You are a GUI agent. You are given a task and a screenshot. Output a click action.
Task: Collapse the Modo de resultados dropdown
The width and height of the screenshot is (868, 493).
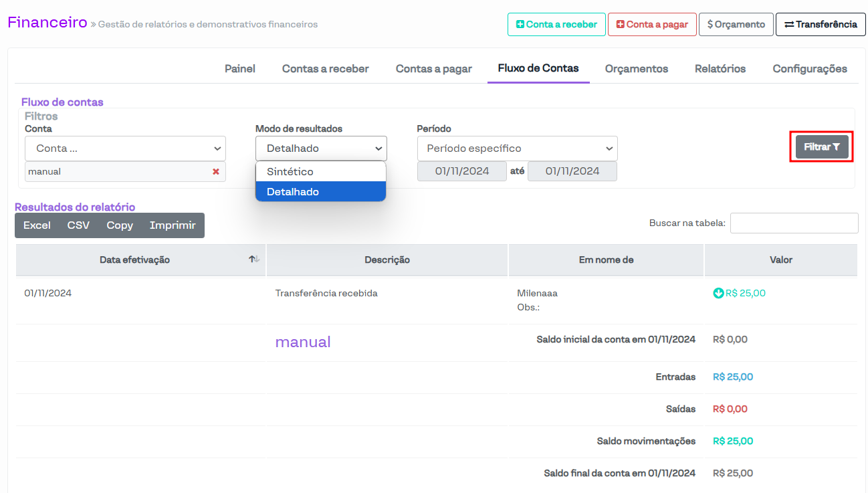click(321, 149)
